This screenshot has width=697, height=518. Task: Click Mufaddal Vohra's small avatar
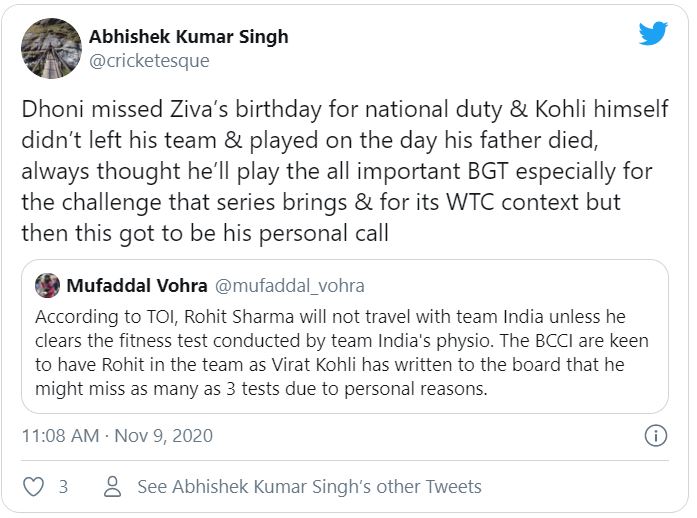(x=47, y=286)
